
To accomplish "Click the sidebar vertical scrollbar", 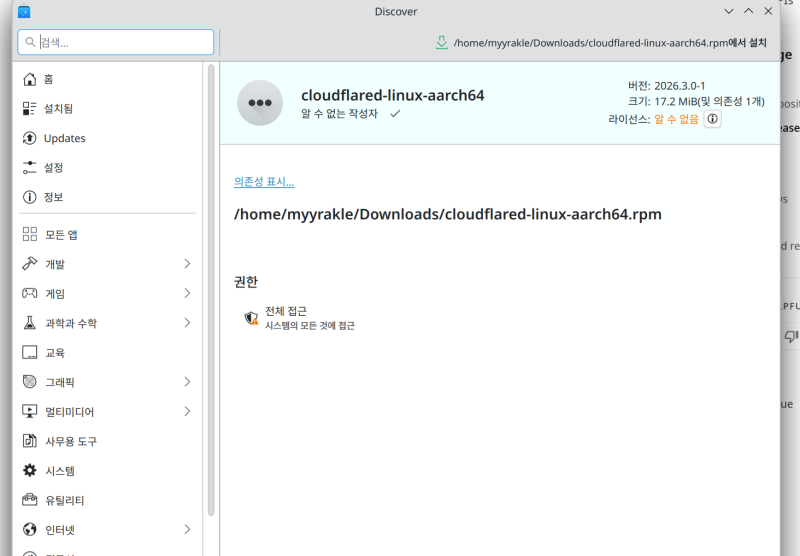I will point(211,290).
